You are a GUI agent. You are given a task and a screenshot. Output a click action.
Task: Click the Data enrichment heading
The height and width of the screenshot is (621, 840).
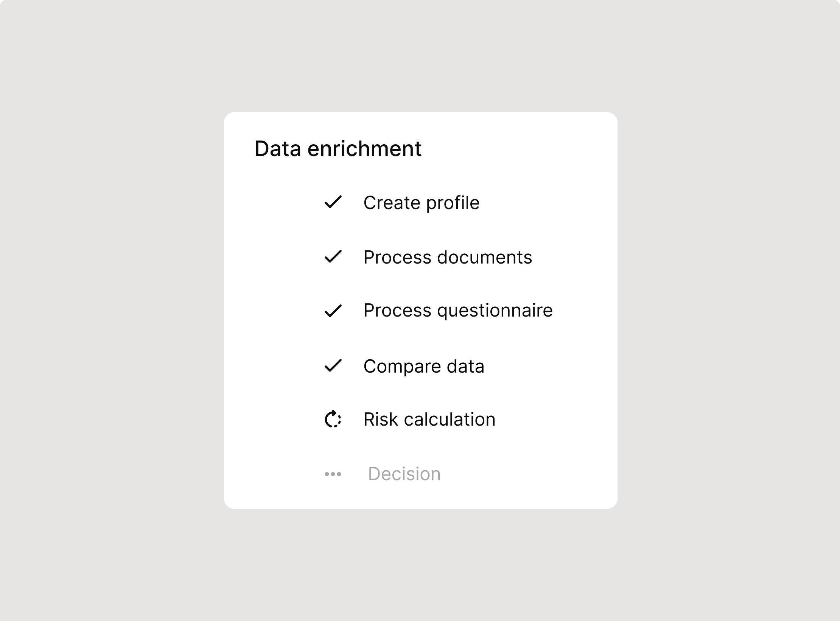click(x=338, y=148)
